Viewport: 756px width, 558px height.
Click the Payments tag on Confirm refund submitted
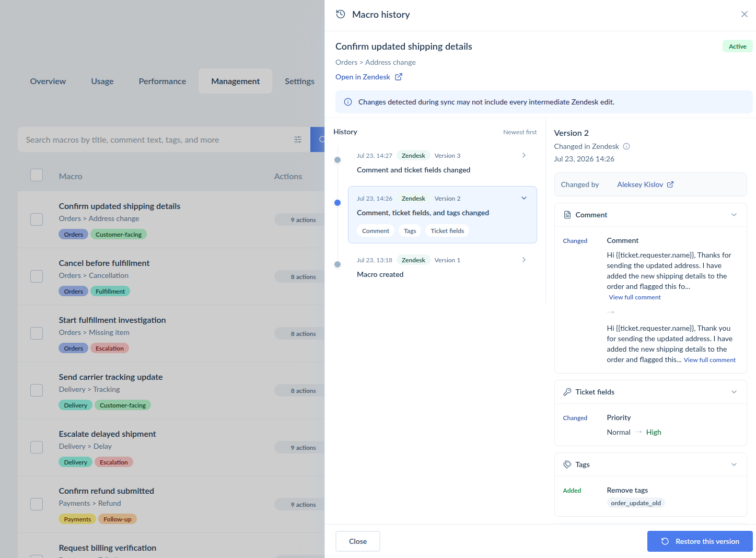[77, 519]
